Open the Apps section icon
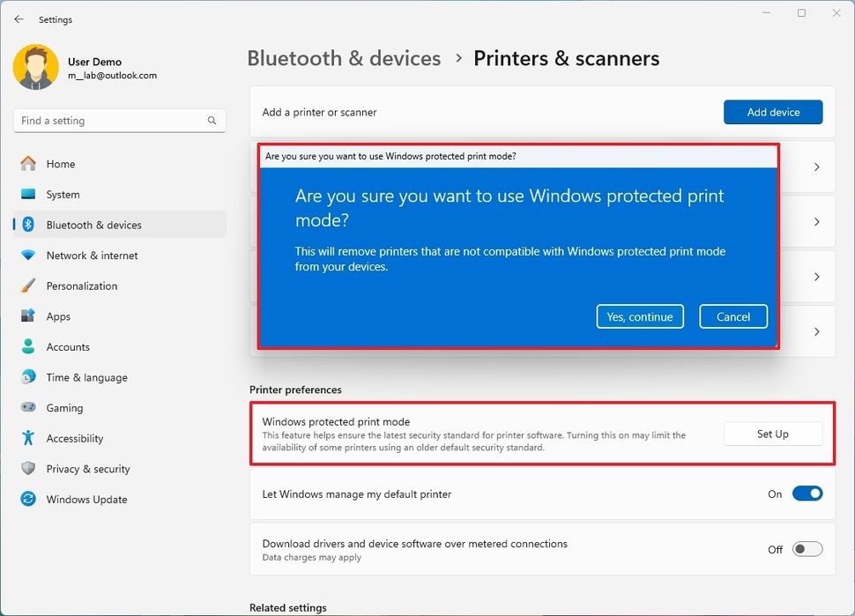This screenshot has height=616, width=855. click(29, 316)
